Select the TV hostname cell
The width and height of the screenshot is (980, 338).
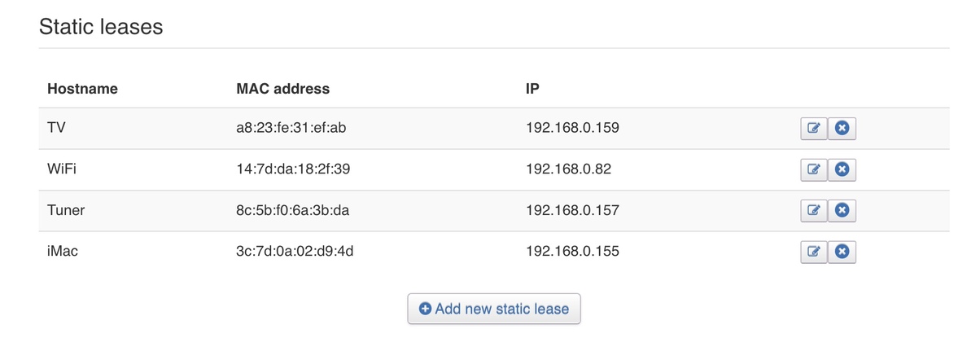pos(57,128)
